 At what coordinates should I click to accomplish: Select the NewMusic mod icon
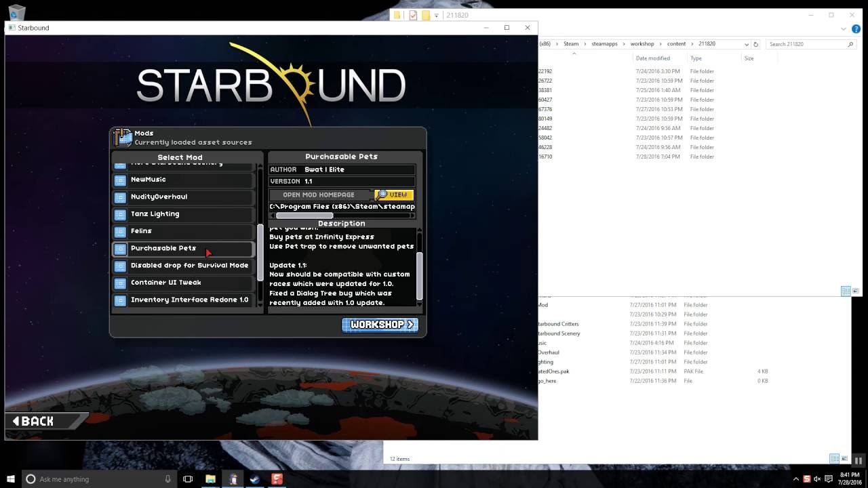(120, 180)
